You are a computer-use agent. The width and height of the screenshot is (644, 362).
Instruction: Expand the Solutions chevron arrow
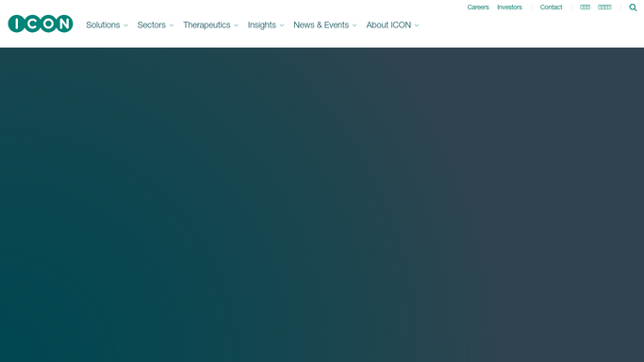pyautogui.click(x=125, y=25)
